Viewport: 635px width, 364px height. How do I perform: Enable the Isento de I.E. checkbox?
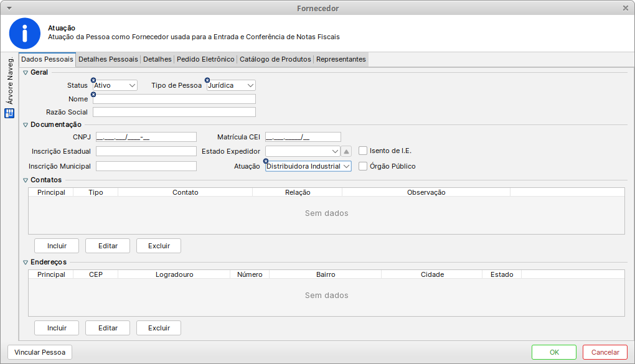pyautogui.click(x=363, y=151)
